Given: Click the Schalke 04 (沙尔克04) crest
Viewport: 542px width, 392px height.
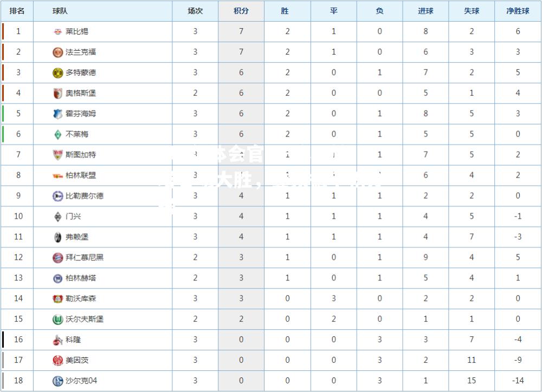Looking at the screenshot, I should tap(57, 381).
